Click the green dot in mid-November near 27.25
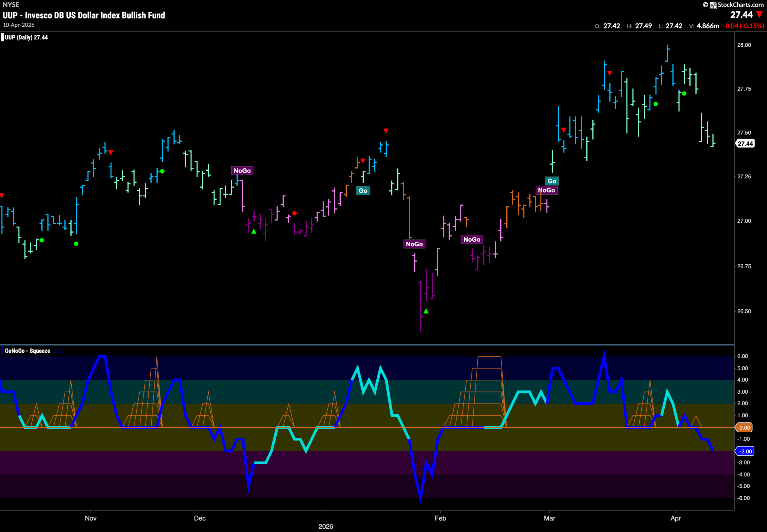The image size is (767, 532). (162, 171)
